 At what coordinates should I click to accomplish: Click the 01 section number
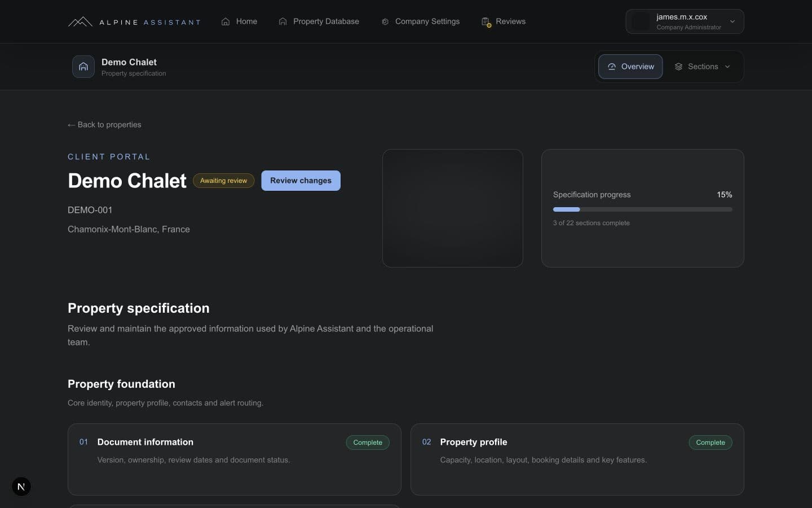click(83, 442)
